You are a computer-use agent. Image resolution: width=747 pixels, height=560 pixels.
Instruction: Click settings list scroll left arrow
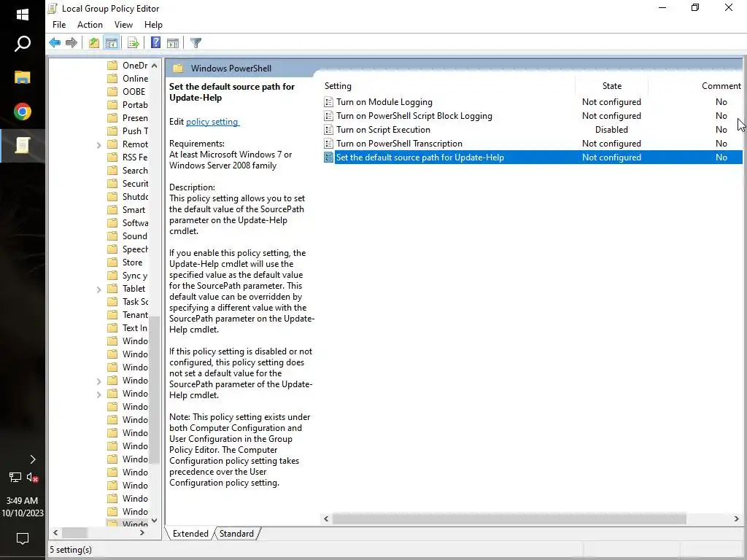[x=326, y=518]
